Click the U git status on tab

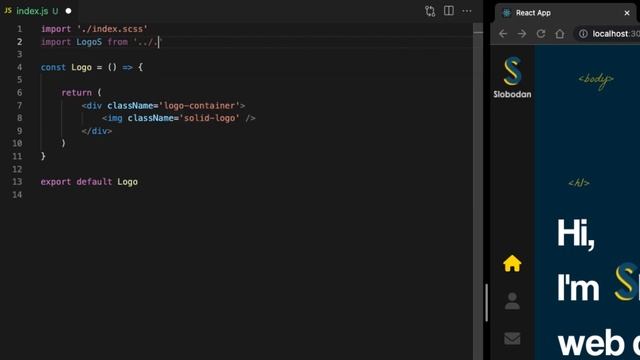55,11
